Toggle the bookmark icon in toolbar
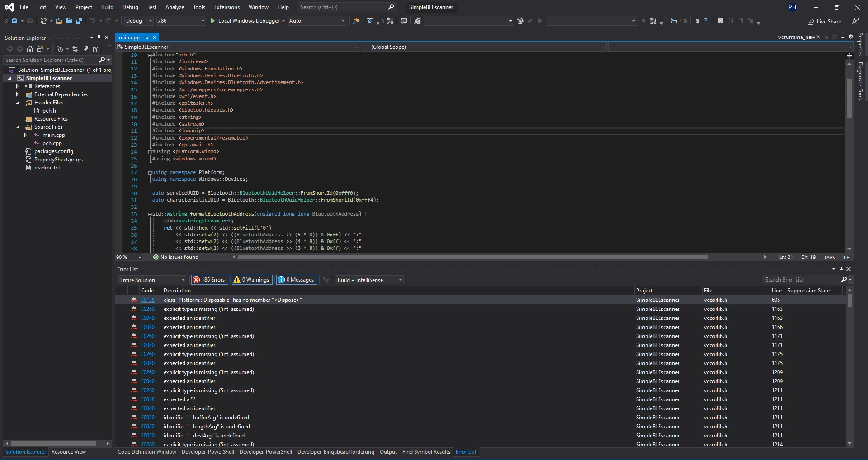The image size is (868, 460). (720, 21)
